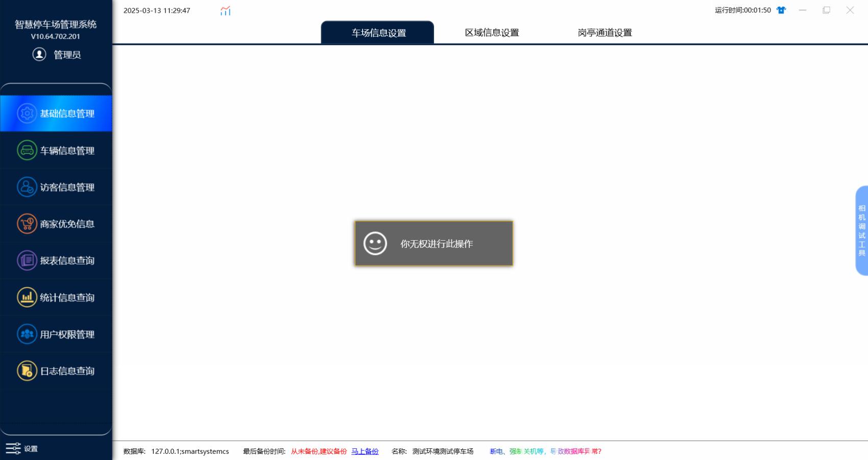Open the 用户权限管理 users icon
The width and height of the screenshot is (868, 460).
(27, 334)
